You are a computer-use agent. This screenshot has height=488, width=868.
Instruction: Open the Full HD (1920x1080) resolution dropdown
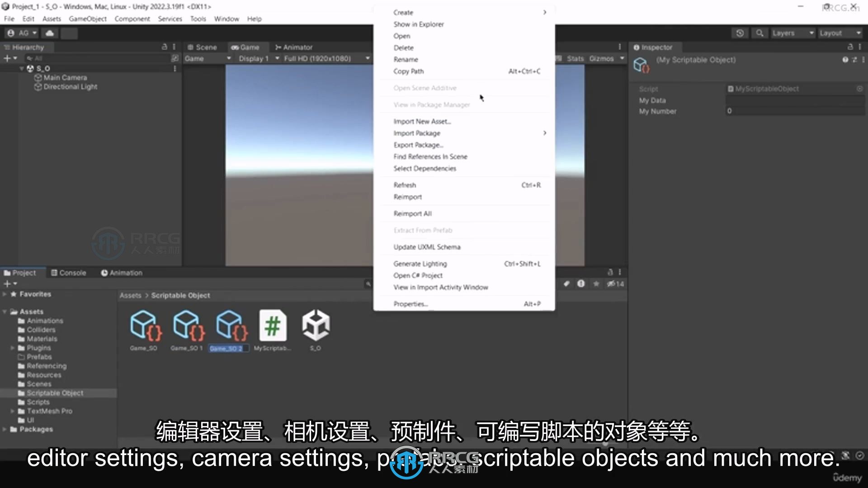327,59
